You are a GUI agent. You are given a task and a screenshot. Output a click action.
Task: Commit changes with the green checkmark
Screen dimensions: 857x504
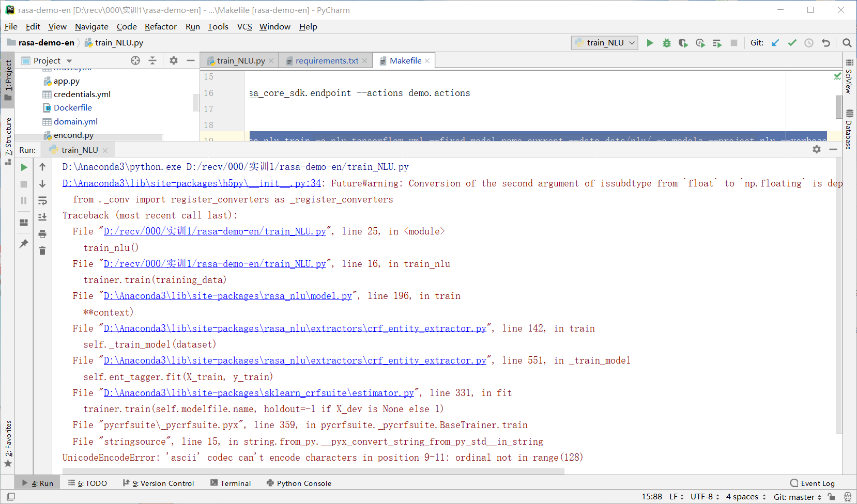[x=792, y=43]
